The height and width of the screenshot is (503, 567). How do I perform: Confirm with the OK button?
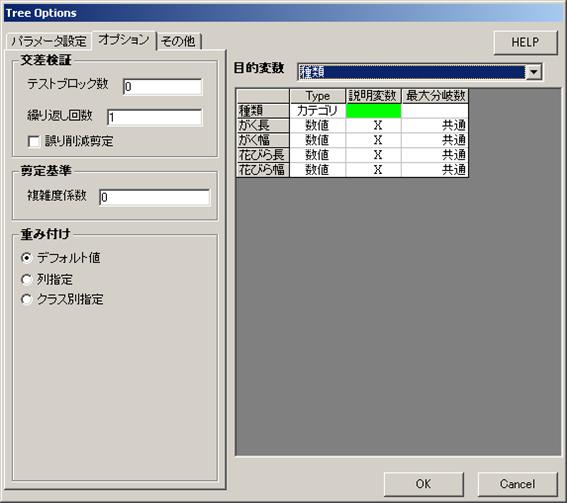423,483
